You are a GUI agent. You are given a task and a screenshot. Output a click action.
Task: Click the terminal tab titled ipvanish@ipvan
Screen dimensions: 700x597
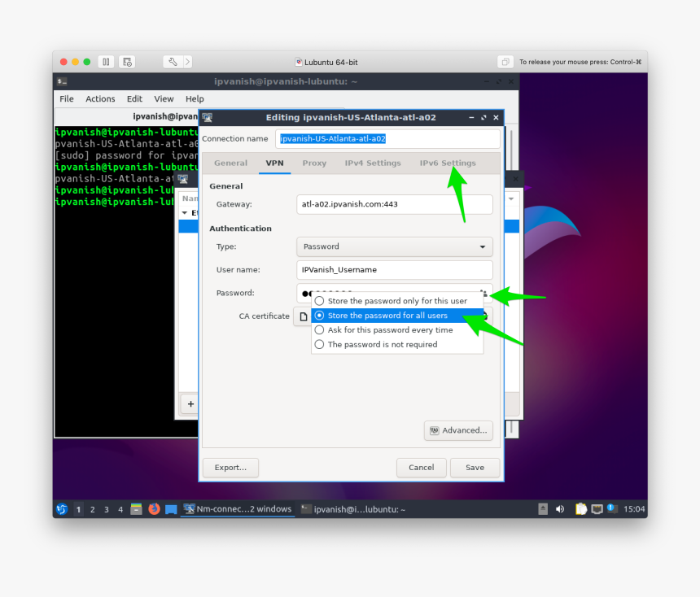[164, 117]
